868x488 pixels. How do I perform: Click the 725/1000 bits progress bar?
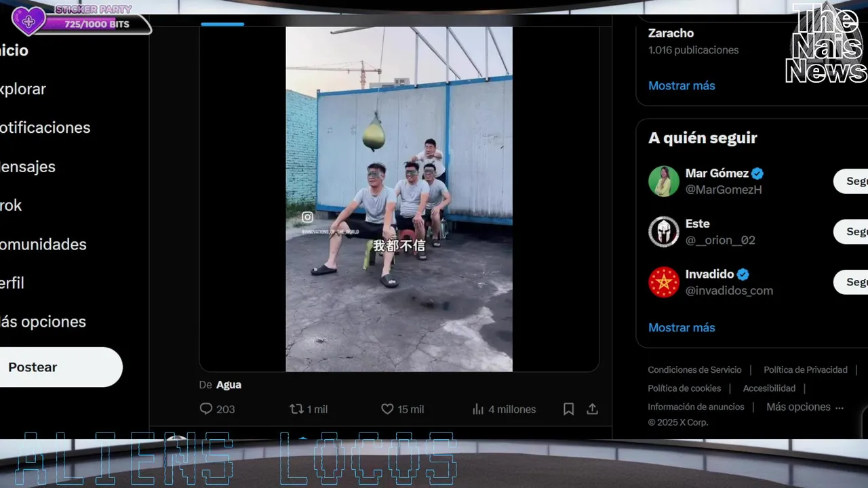[96, 24]
